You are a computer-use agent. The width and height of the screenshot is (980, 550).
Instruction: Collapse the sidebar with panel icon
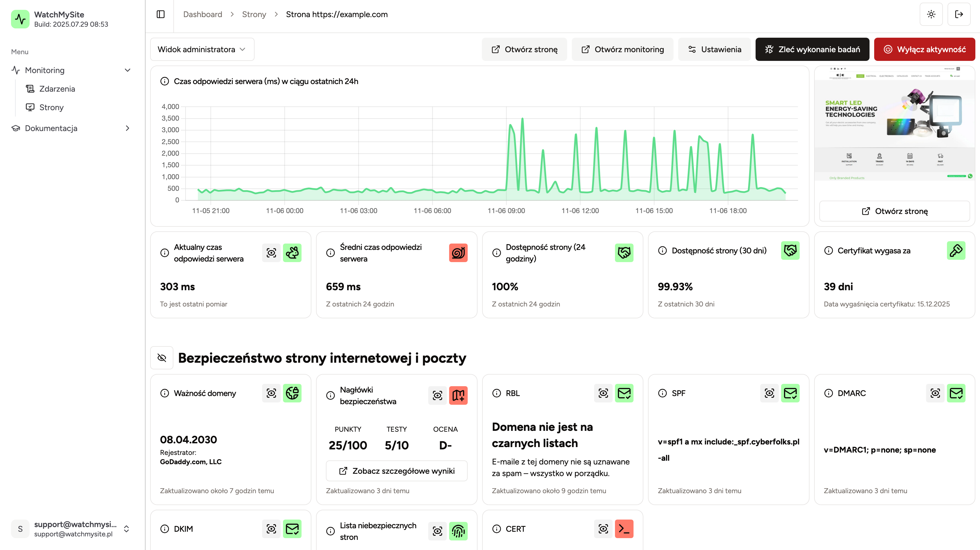(160, 14)
